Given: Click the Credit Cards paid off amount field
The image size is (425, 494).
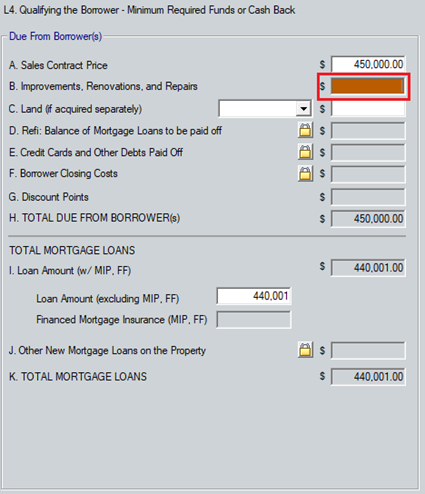Looking at the screenshot, I should (368, 152).
